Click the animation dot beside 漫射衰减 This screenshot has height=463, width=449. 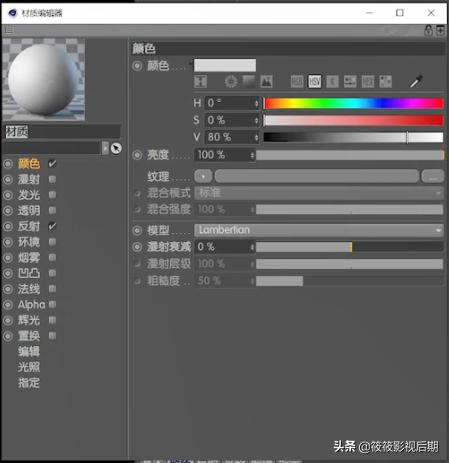[137, 247]
